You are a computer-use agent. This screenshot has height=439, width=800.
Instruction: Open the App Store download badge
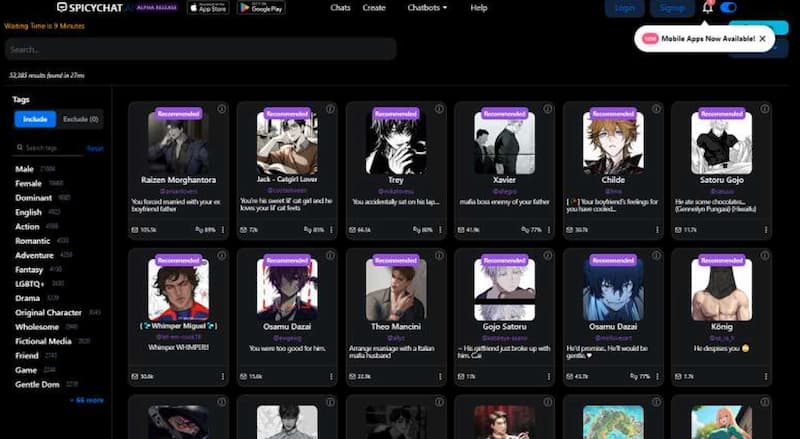point(208,8)
